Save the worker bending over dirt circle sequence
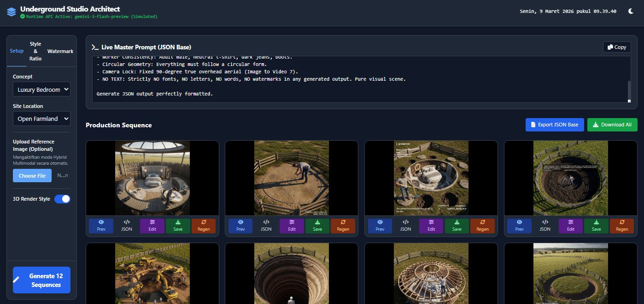Screen dimensions: 644x304 317,226
